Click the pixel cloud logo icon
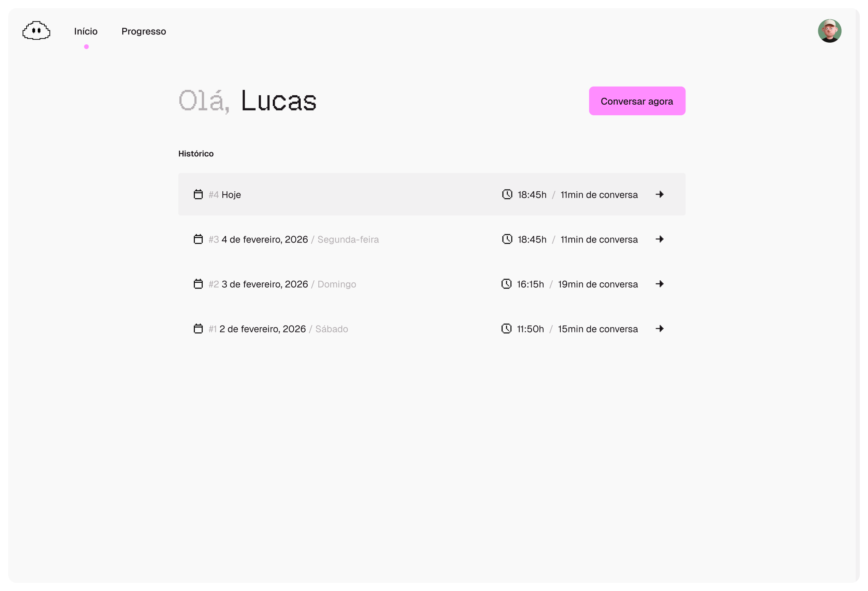The width and height of the screenshot is (868, 591). [37, 31]
